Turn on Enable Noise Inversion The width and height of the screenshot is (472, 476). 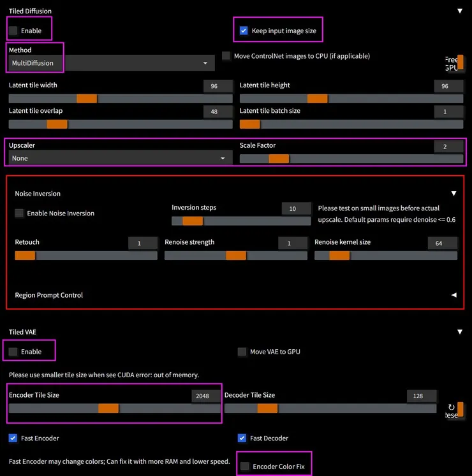click(19, 213)
